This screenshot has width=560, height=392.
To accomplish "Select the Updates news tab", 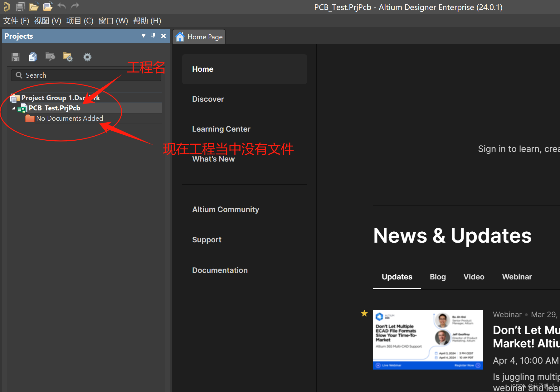I will (397, 277).
